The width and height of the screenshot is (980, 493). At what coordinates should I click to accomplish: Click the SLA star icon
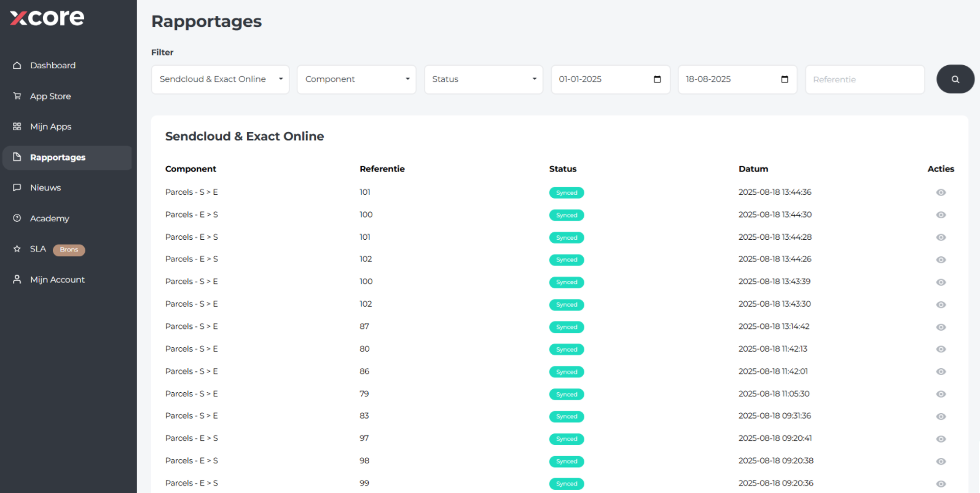[17, 249]
